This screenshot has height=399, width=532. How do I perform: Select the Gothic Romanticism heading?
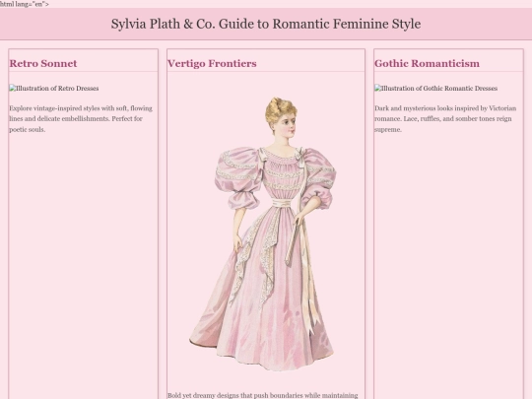427,63
